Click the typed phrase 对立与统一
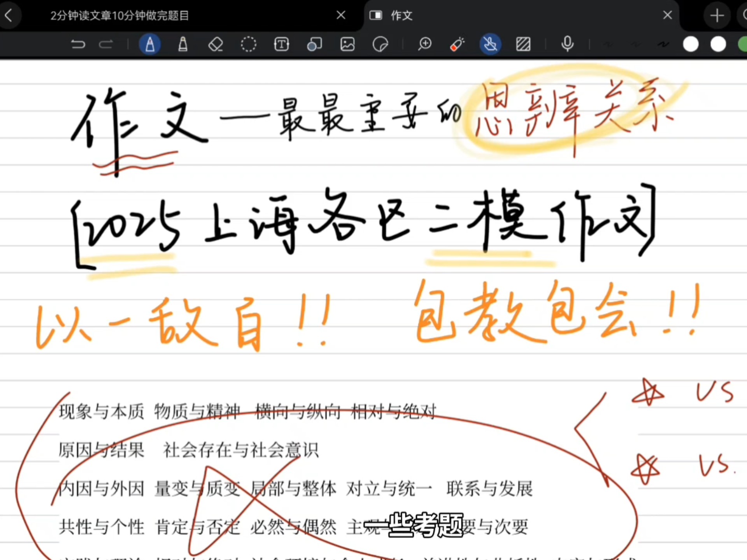The width and height of the screenshot is (747, 560). coord(389,488)
